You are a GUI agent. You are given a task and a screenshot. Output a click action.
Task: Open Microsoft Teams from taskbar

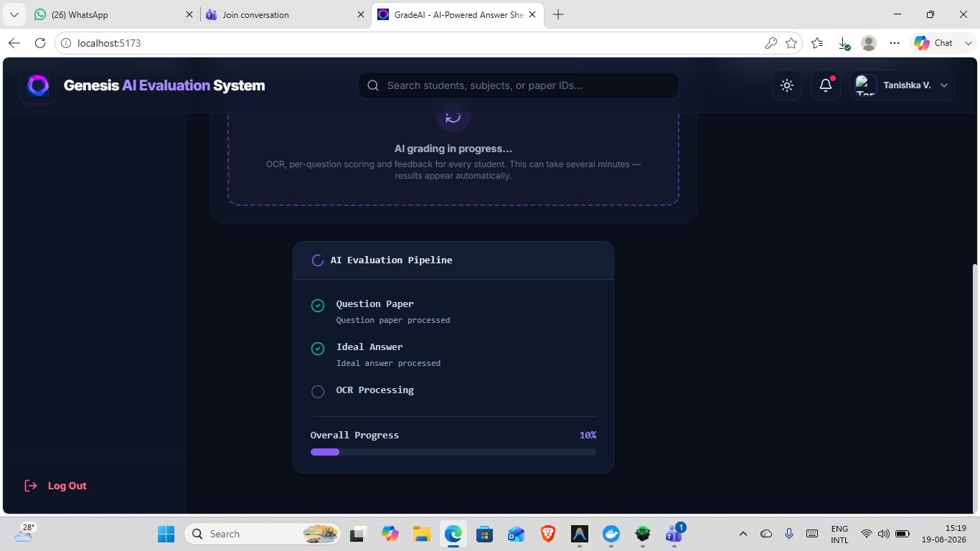674,534
